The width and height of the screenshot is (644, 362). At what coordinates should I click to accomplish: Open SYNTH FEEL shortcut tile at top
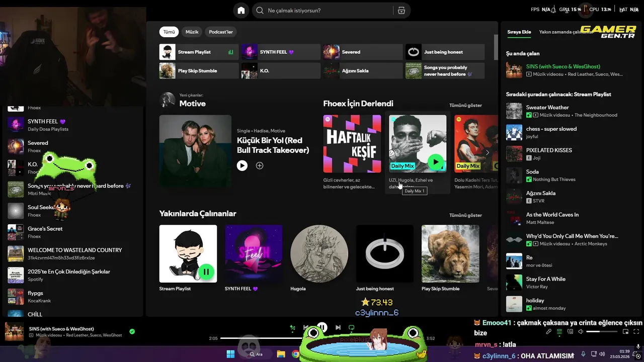pos(281,52)
